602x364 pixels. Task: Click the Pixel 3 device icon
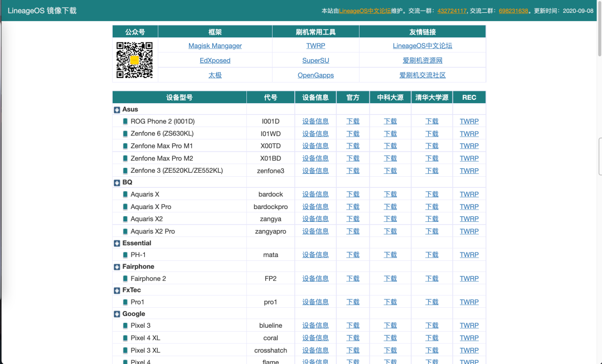click(125, 326)
